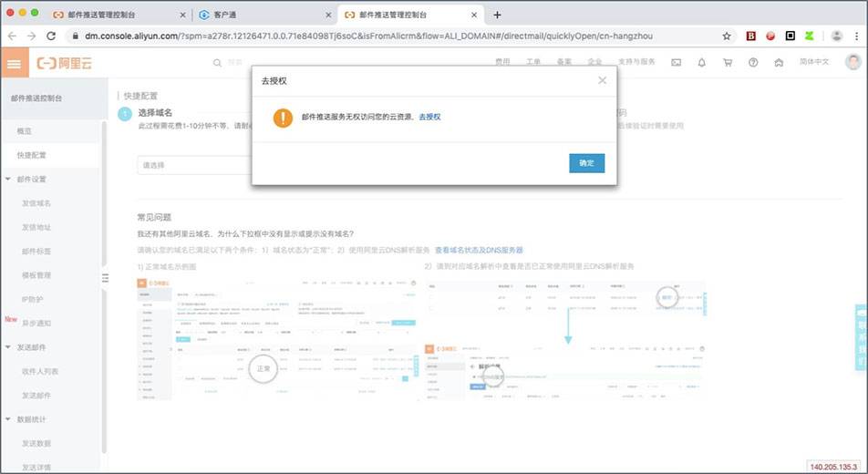
Task: Close the 去授权 dialog with X
Action: click(x=602, y=80)
